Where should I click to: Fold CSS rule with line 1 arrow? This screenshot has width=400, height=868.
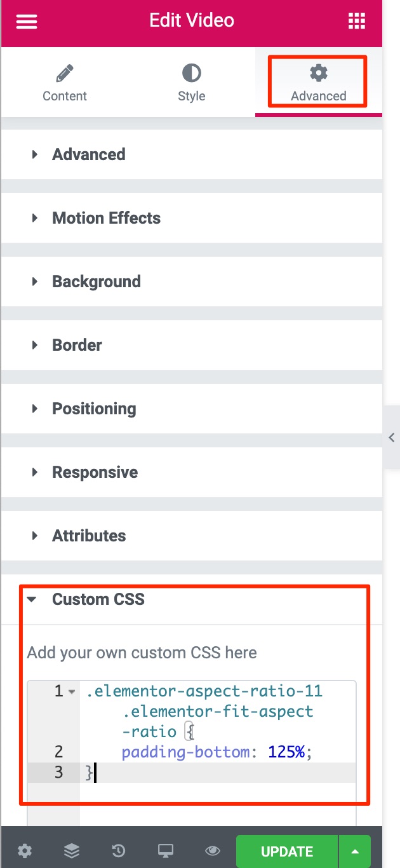72,691
